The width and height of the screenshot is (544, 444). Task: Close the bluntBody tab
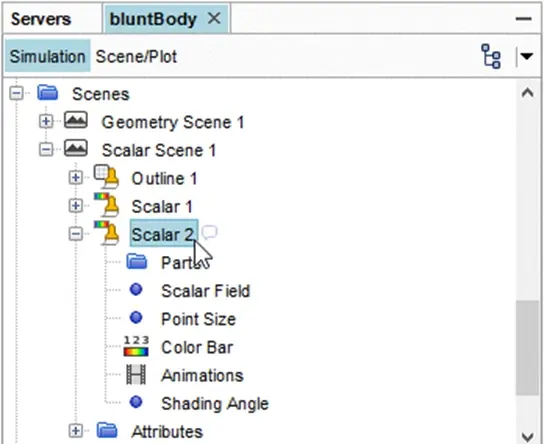[214, 18]
